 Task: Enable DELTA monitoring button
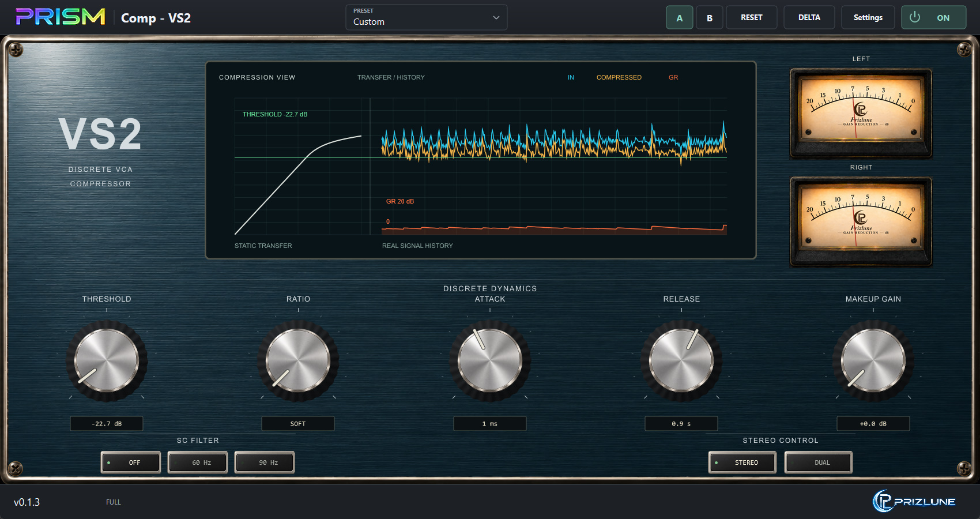(x=809, y=17)
